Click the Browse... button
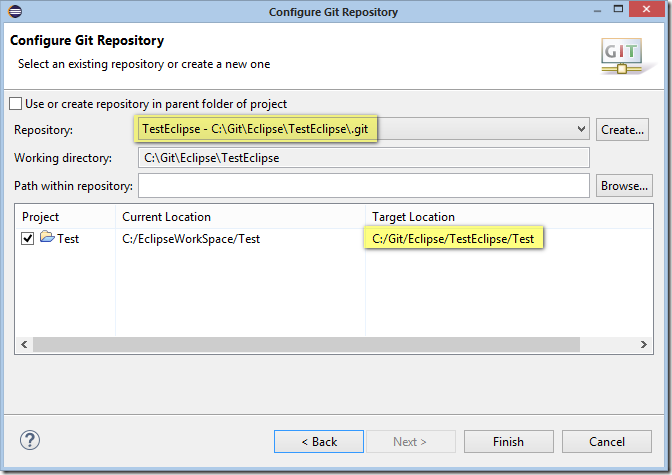The width and height of the screenshot is (672, 475). [x=624, y=186]
